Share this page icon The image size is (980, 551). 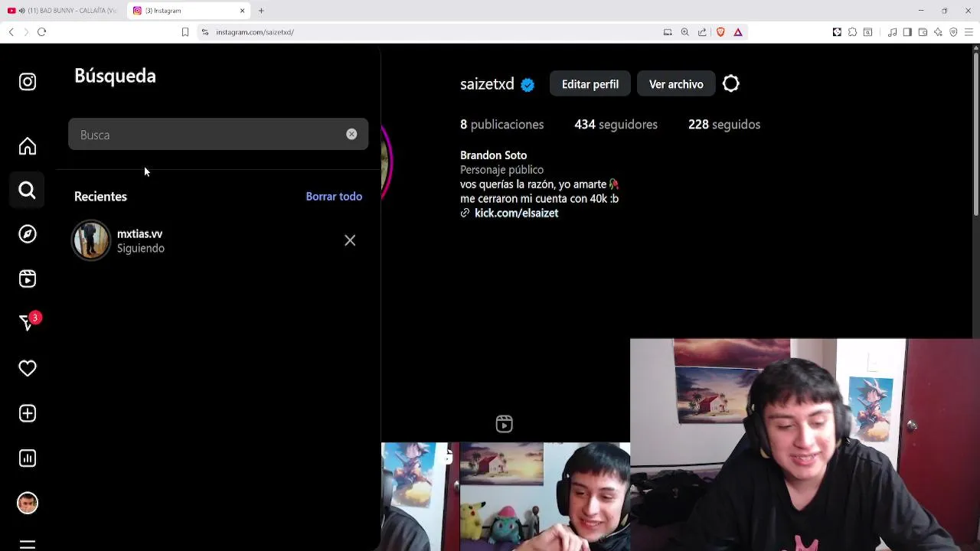[x=702, y=32]
